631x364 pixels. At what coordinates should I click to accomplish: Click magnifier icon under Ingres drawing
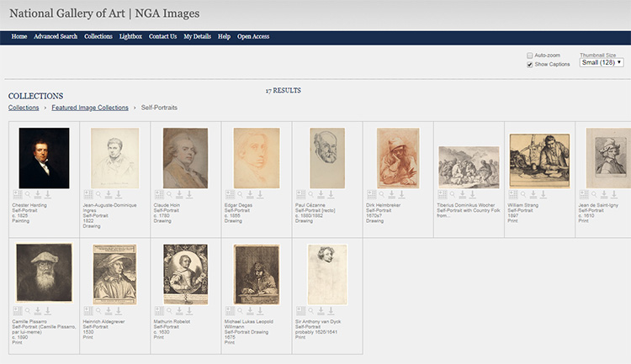pos(98,195)
